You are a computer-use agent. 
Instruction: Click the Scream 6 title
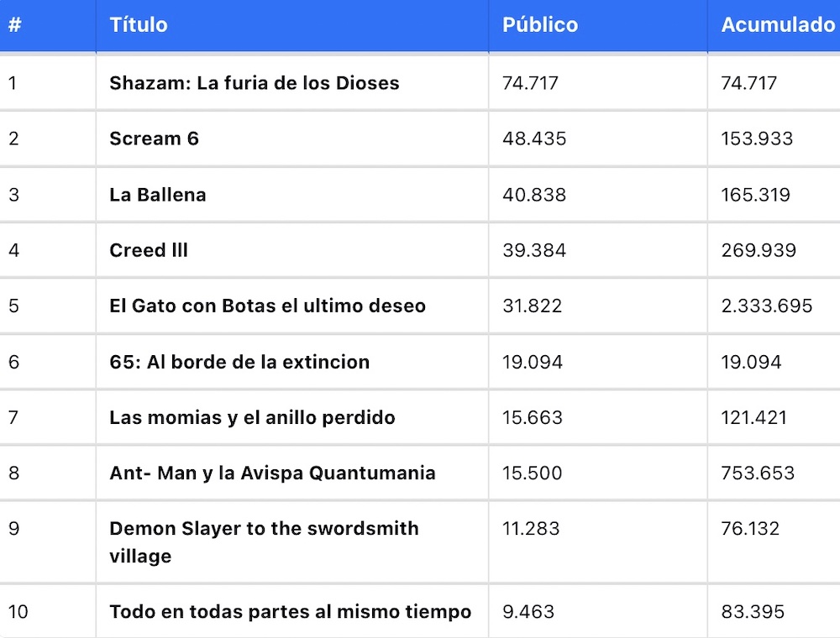click(x=154, y=139)
